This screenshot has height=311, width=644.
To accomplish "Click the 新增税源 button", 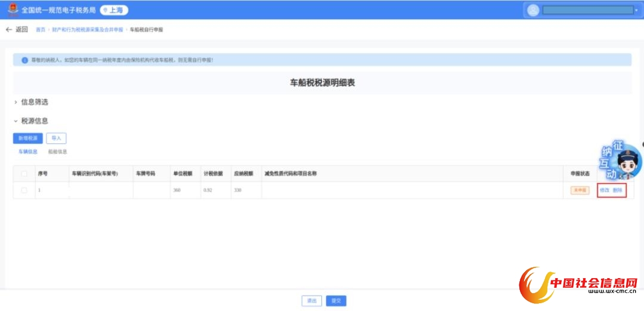I will (28, 138).
